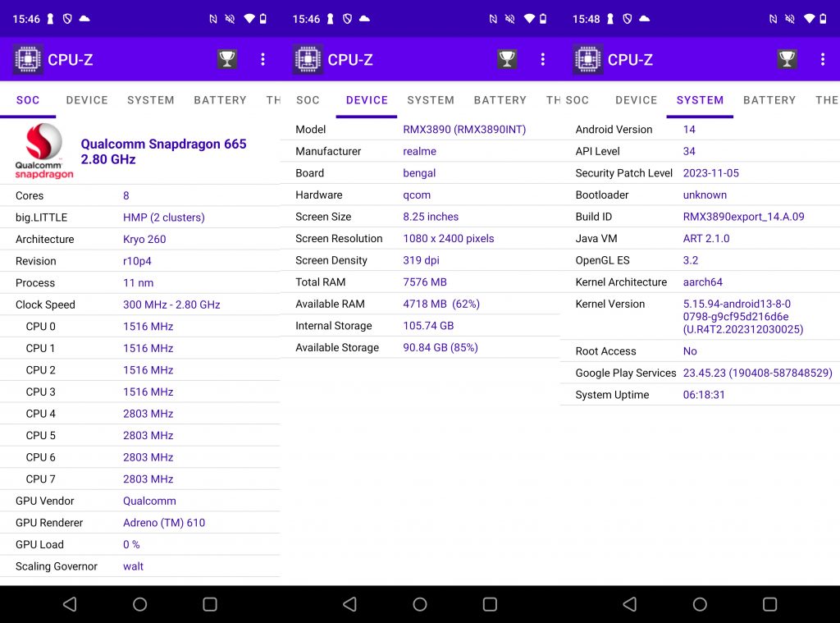Tap the Recents square button in left screen

pyautogui.click(x=210, y=604)
